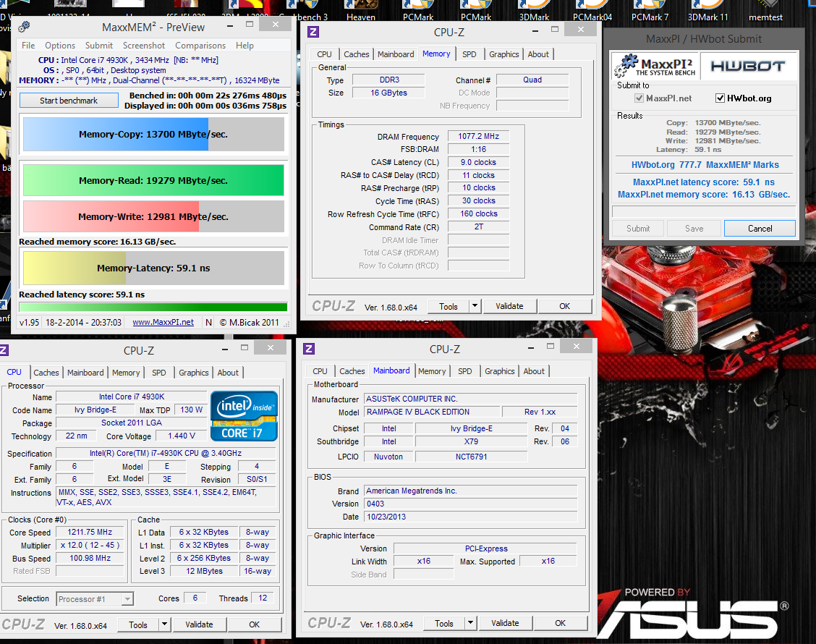Click the green Memory-Read result bar
Screen dimensions: 816x644
pos(153,181)
